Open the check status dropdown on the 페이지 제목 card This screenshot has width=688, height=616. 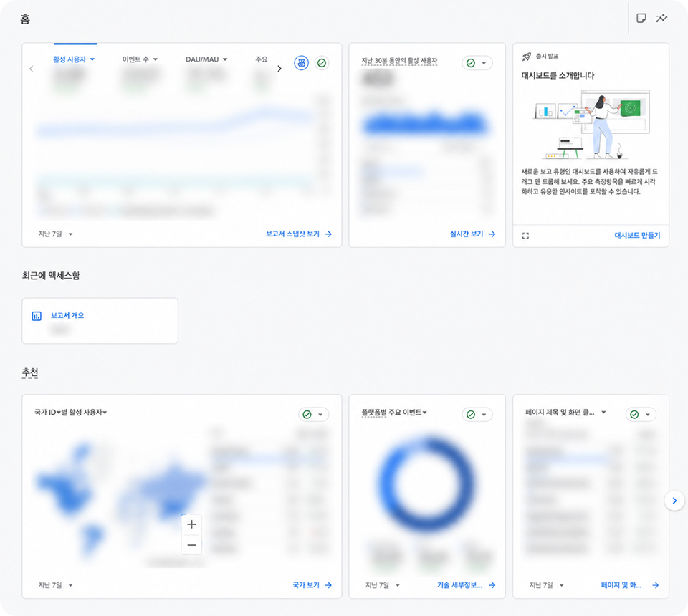(647, 415)
